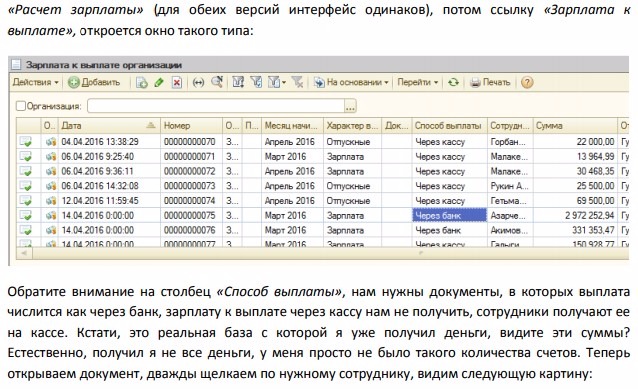
Task: Toggle the Организация filter checkbox
Action: pyautogui.click(x=21, y=106)
